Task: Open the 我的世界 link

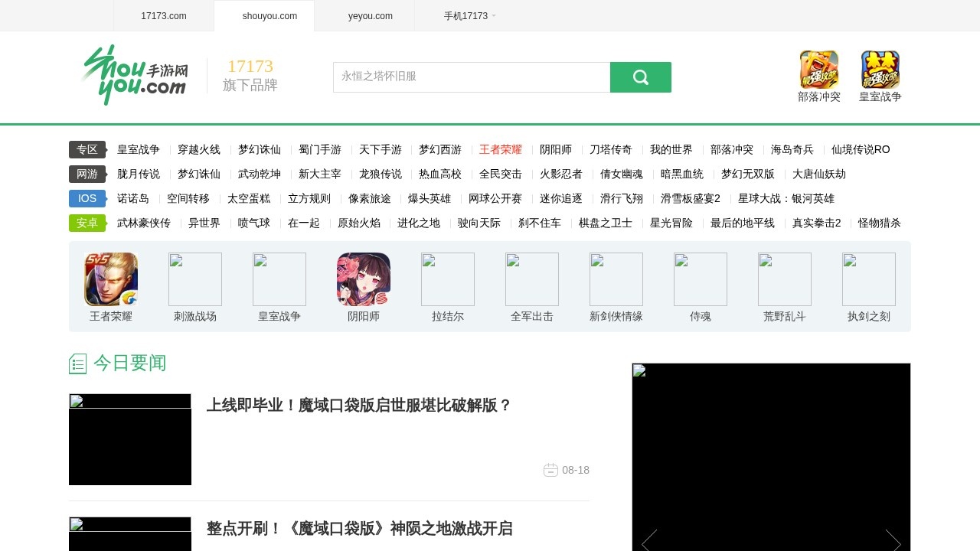Action: pos(671,149)
